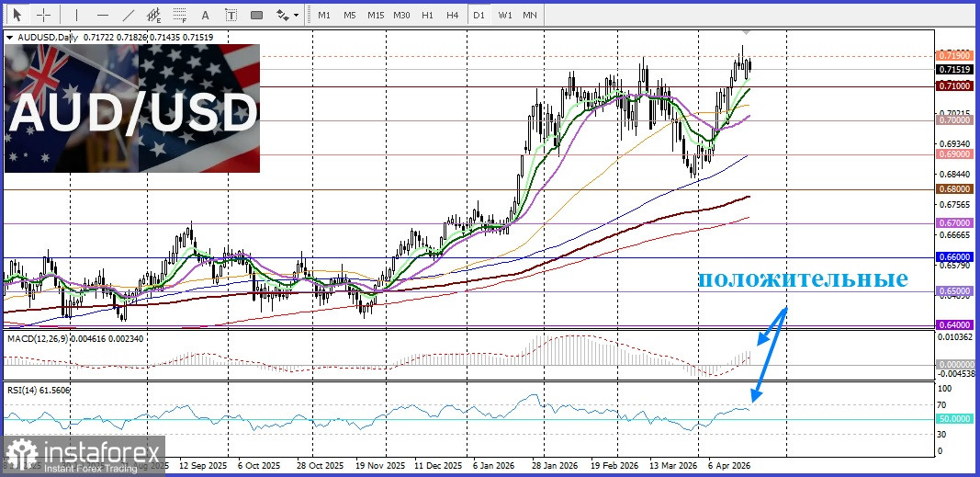Select the equidistant channel tool
Image resolution: width=980 pixels, height=477 pixels.
point(154,15)
